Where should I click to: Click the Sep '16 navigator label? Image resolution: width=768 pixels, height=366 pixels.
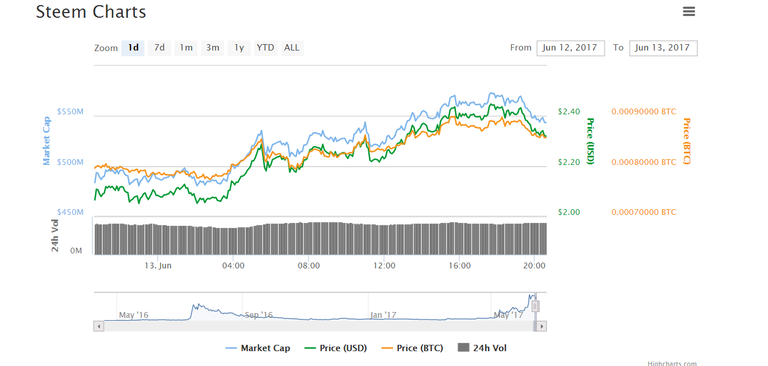258,315
